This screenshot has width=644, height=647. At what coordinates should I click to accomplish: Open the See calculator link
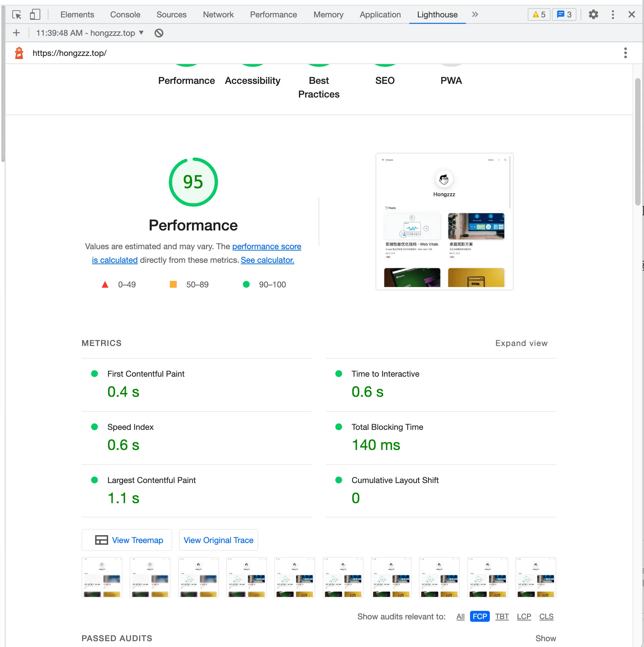267,260
